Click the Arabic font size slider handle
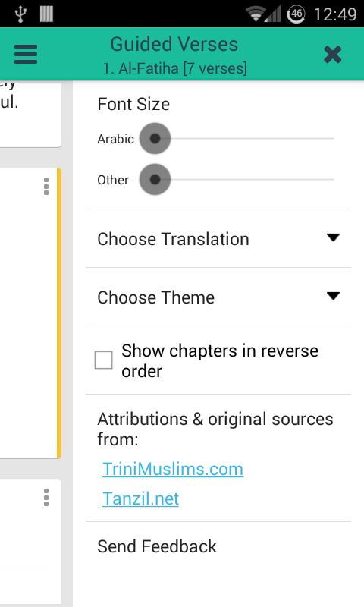This screenshot has height=607, width=364. click(155, 139)
